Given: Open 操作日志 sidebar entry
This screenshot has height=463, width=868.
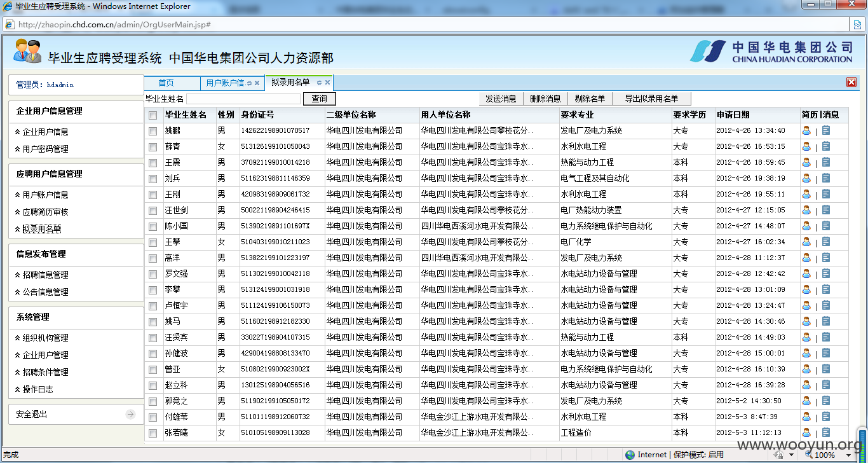Looking at the screenshot, I should pos(37,389).
